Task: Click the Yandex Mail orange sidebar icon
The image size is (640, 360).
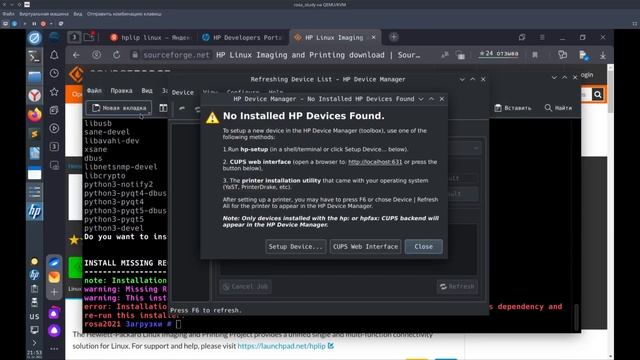Action: [54, 277]
